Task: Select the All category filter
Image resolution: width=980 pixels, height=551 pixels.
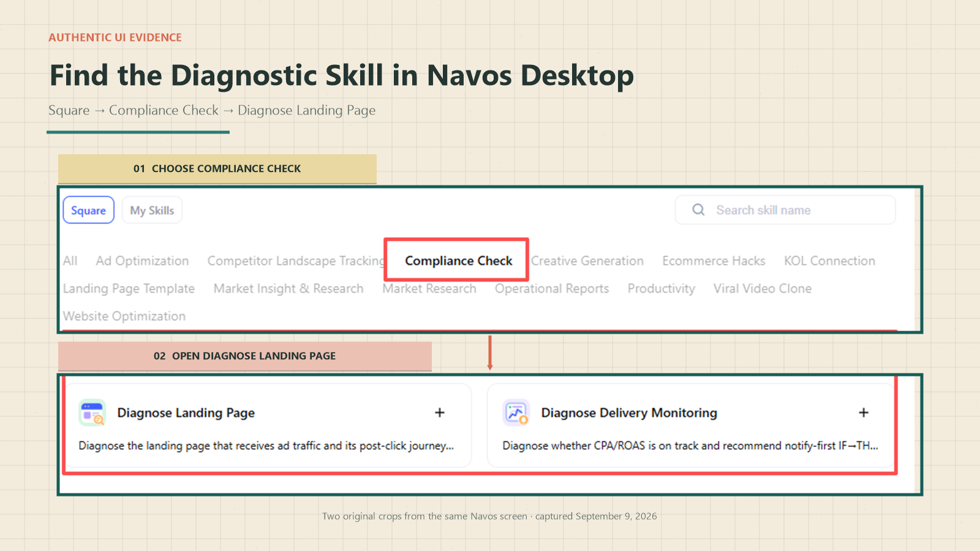Action: 70,261
